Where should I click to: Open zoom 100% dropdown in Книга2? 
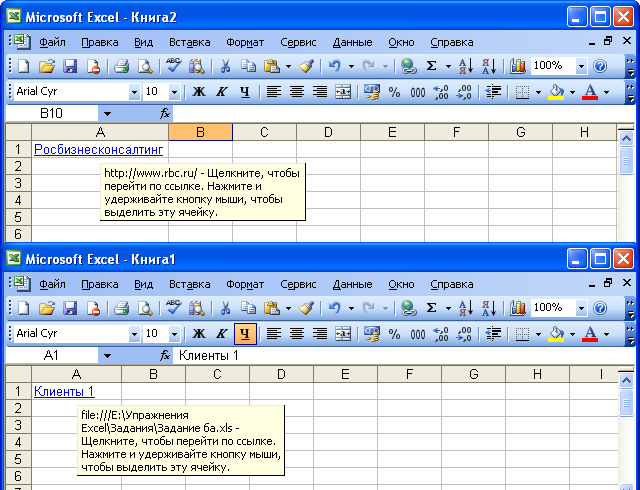pyautogui.click(x=581, y=66)
